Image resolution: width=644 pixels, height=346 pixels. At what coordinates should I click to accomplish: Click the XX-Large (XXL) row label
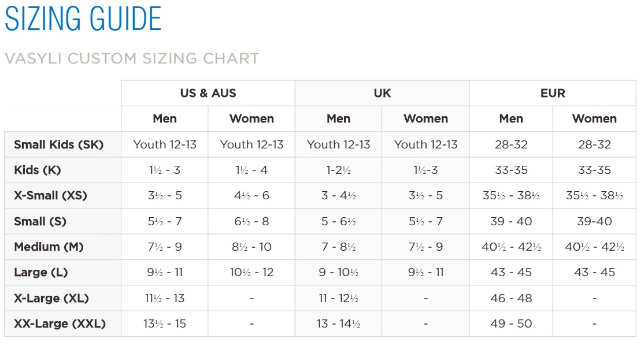60,323
